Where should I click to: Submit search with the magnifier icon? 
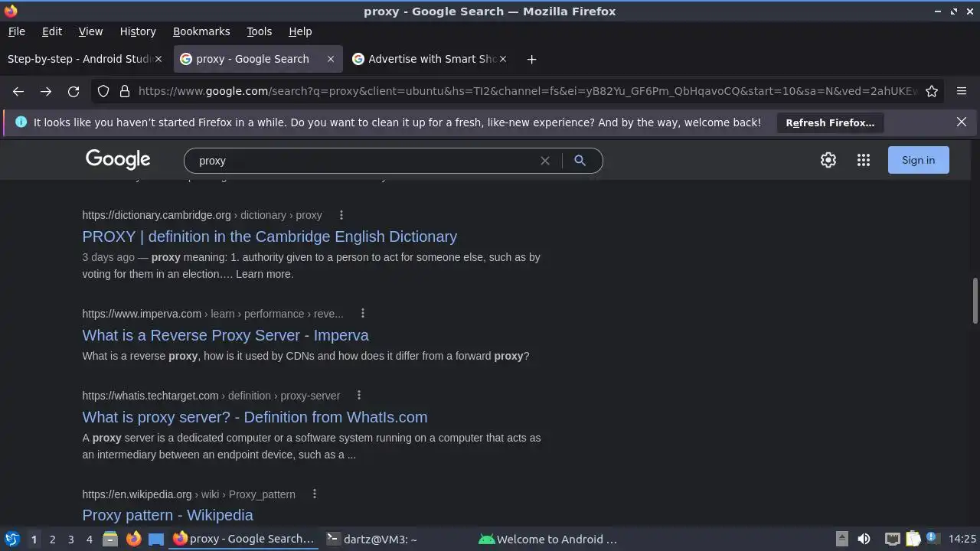pyautogui.click(x=580, y=161)
